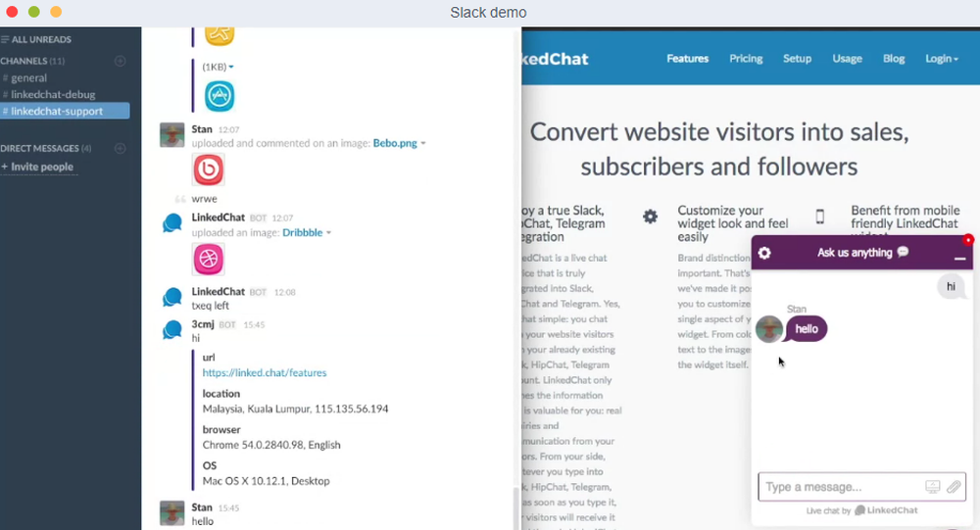Click the Slack message list scrollbar
The image size is (980, 530).
coord(516,507)
